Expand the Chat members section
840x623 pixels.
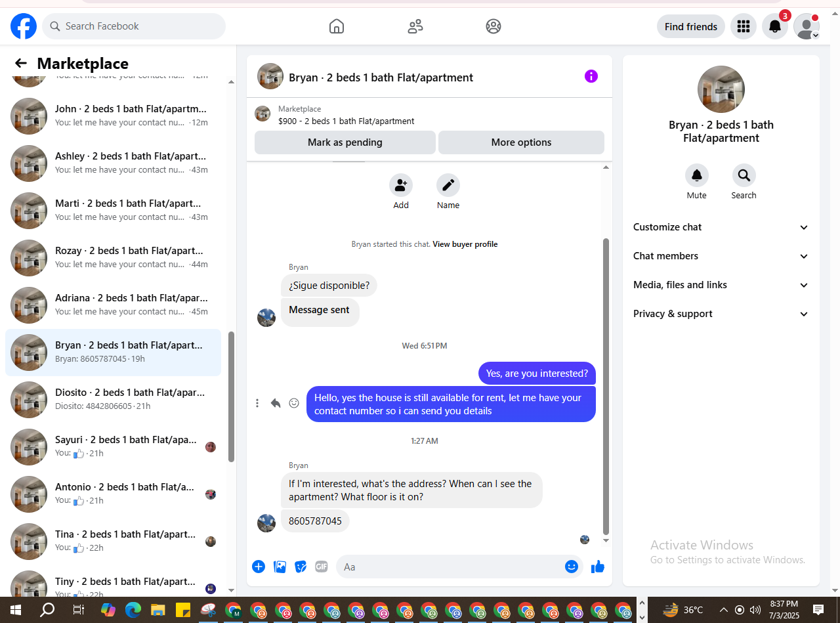[x=721, y=256]
